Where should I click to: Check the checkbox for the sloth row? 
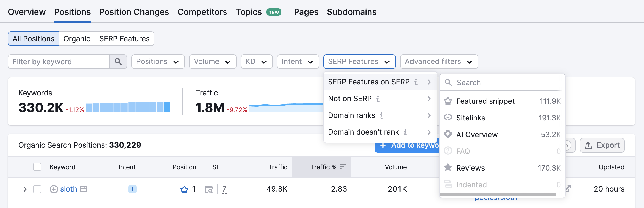pyautogui.click(x=37, y=189)
